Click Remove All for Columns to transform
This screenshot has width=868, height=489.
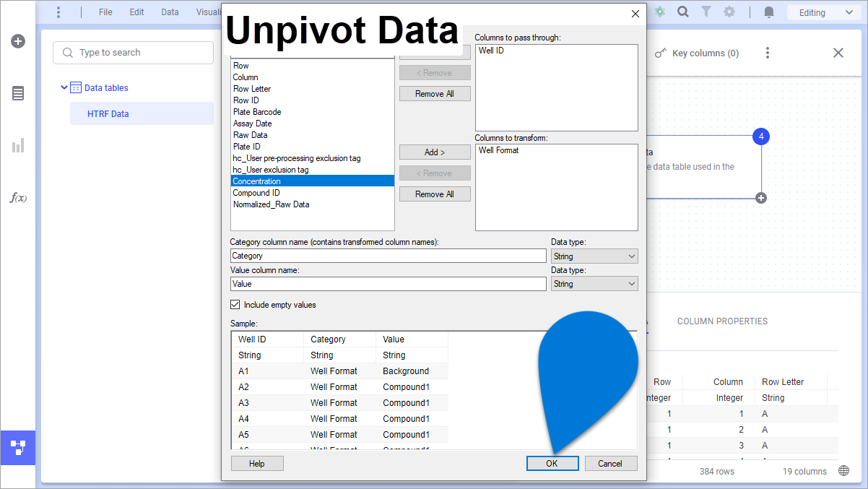435,194
